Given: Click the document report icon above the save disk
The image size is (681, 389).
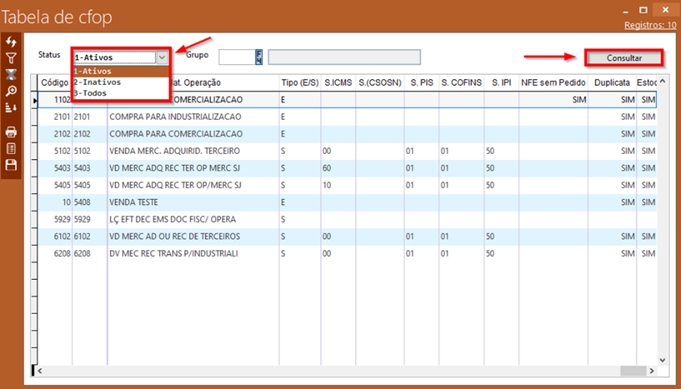Looking at the screenshot, I should [x=11, y=148].
